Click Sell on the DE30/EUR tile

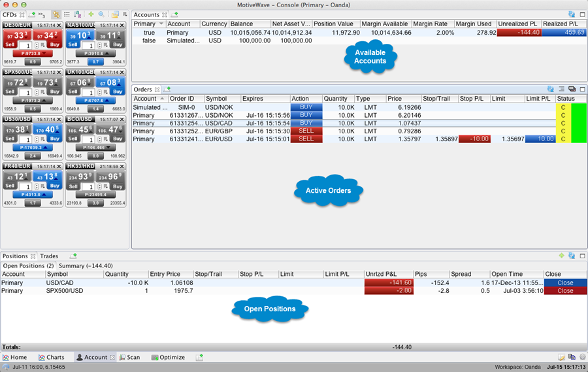[10, 44]
